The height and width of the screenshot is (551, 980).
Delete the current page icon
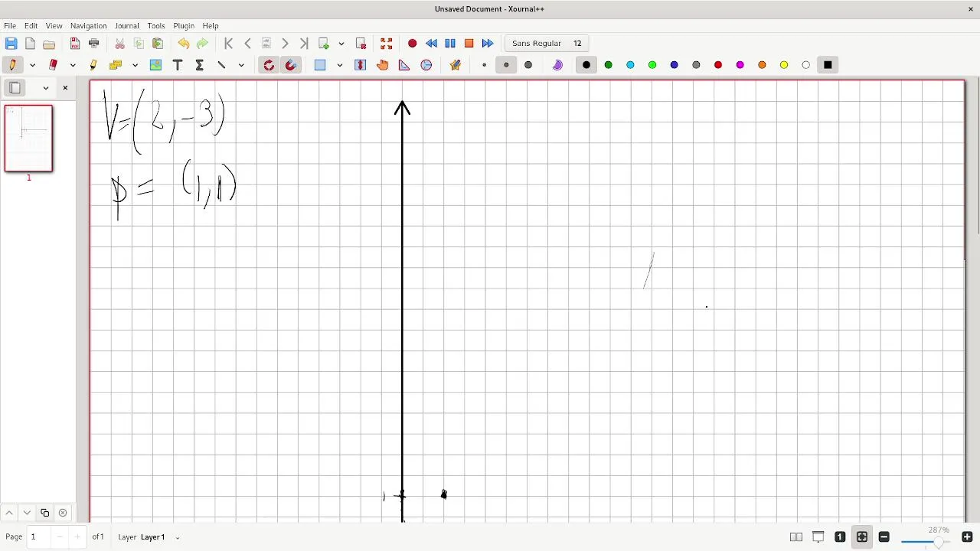[x=361, y=44]
